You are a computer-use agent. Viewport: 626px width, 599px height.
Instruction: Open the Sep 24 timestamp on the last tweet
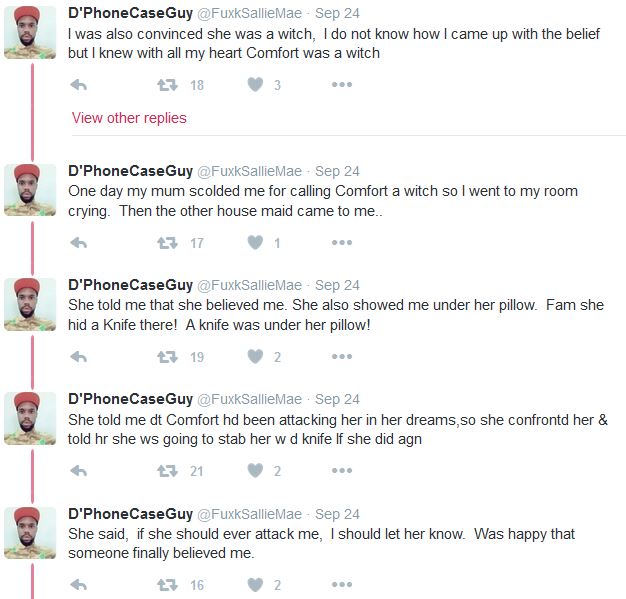(x=337, y=514)
